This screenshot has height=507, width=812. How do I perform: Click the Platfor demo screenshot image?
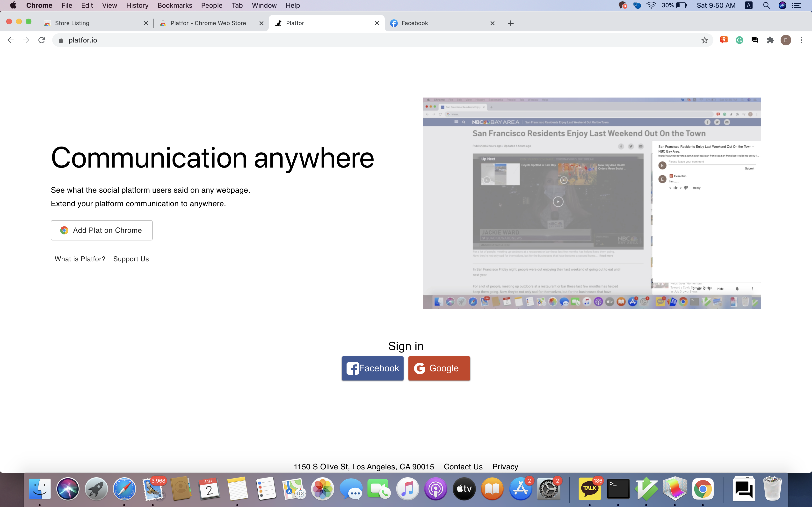pyautogui.click(x=592, y=203)
